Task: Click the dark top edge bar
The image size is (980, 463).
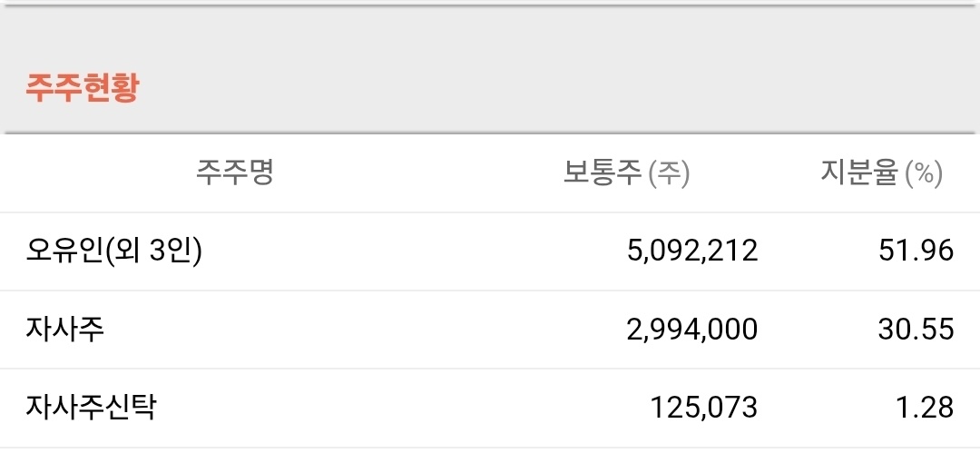Action: click(490, 5)
